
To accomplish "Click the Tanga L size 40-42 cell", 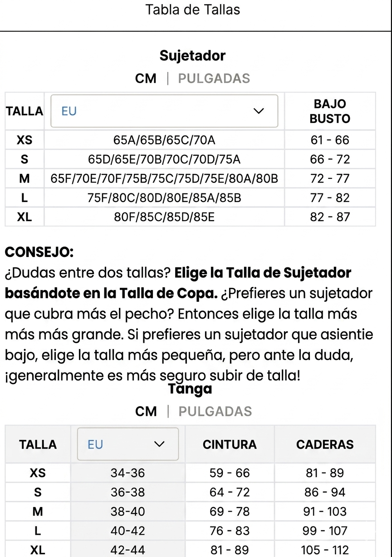I will [128, 531].
